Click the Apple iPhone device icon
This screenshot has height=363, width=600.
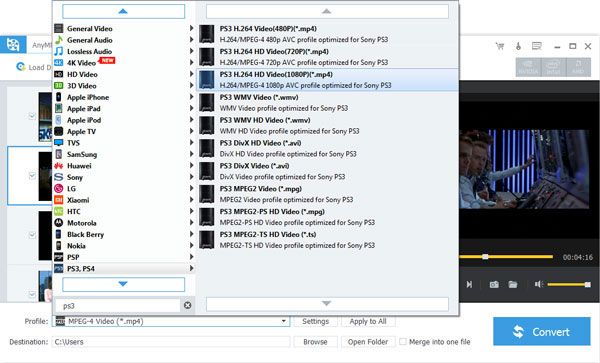[x=59, y=97]
